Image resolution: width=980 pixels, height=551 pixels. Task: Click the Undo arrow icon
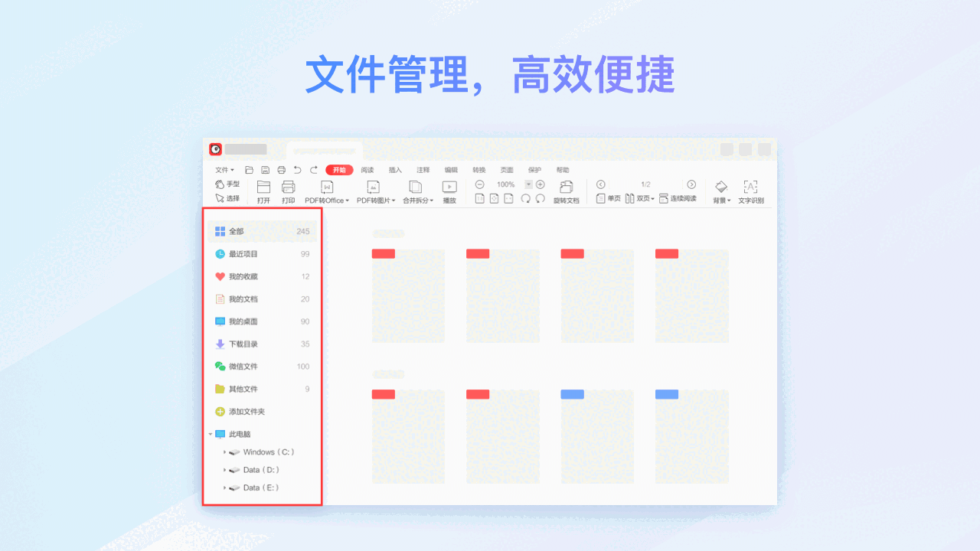click(297, 170)
